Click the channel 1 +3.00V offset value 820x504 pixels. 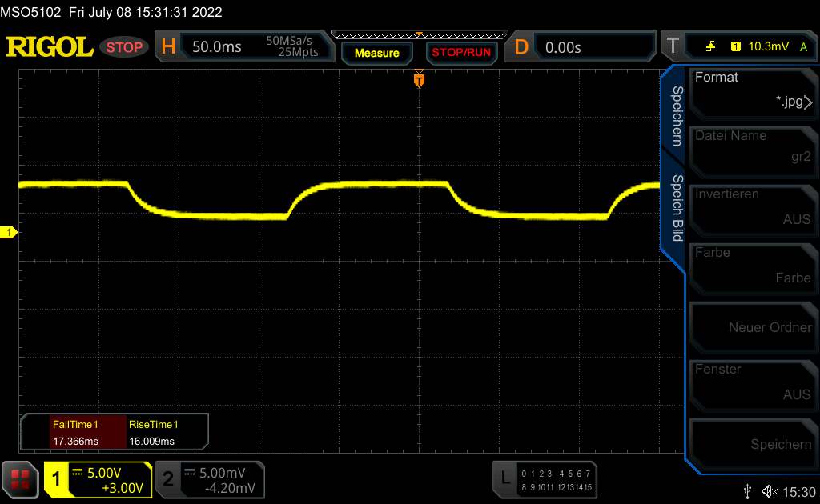coord(123,488)
